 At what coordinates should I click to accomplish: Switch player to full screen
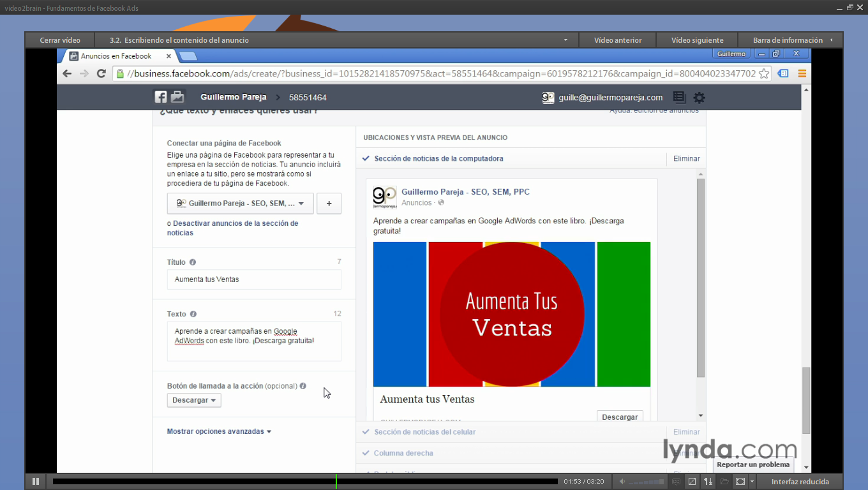point(740,482)
